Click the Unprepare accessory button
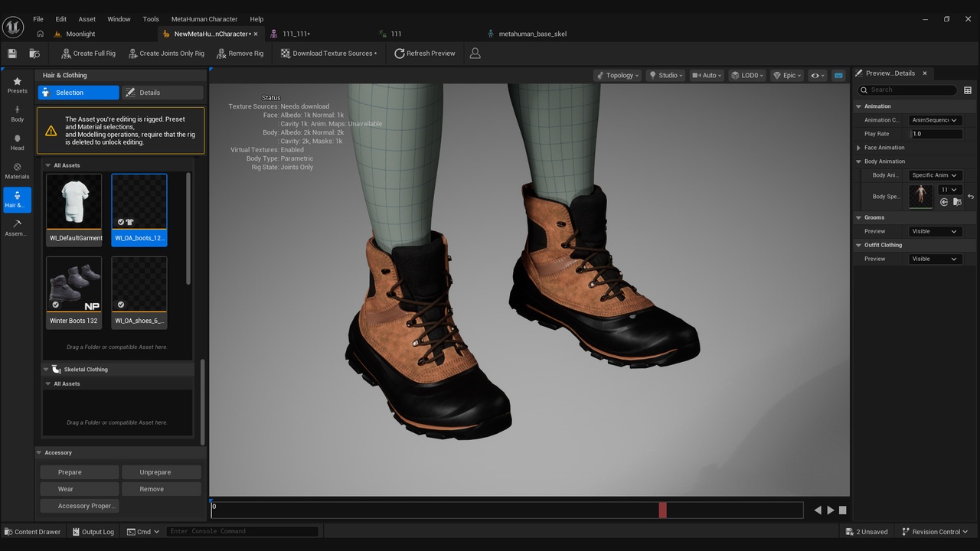980x551 pixels. pos(161,472)
